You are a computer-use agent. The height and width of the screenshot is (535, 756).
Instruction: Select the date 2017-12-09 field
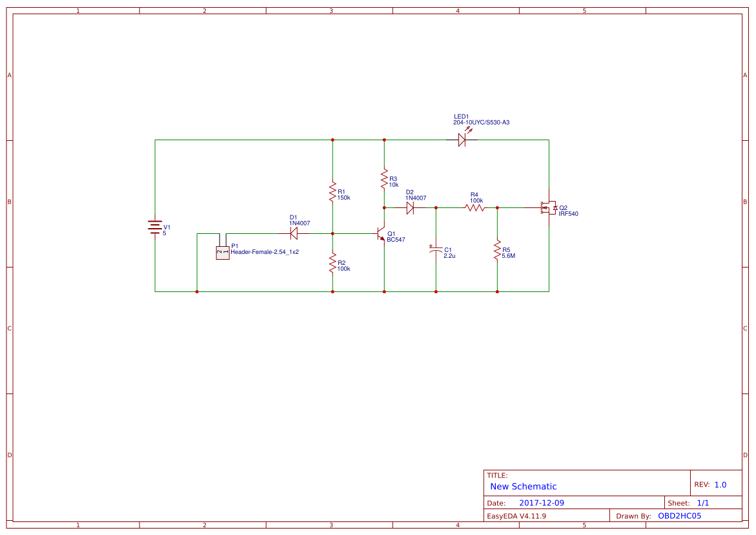click(x=541, y=502)
